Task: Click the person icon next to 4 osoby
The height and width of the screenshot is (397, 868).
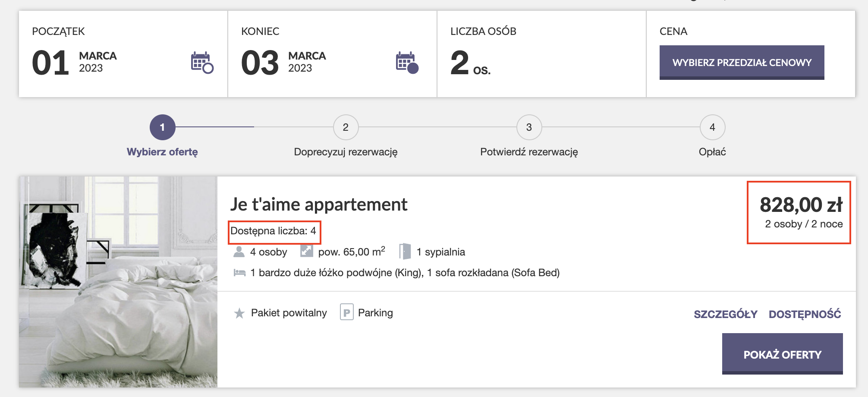Action: pyautogui.click(x=239, y=252)
